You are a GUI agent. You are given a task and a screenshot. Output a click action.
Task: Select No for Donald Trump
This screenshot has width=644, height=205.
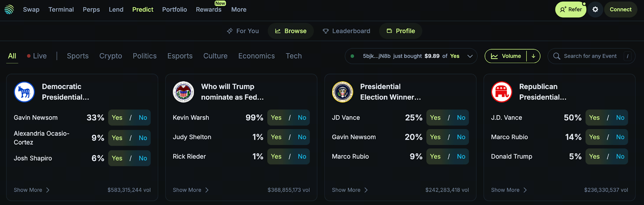(x=620, y=157)
